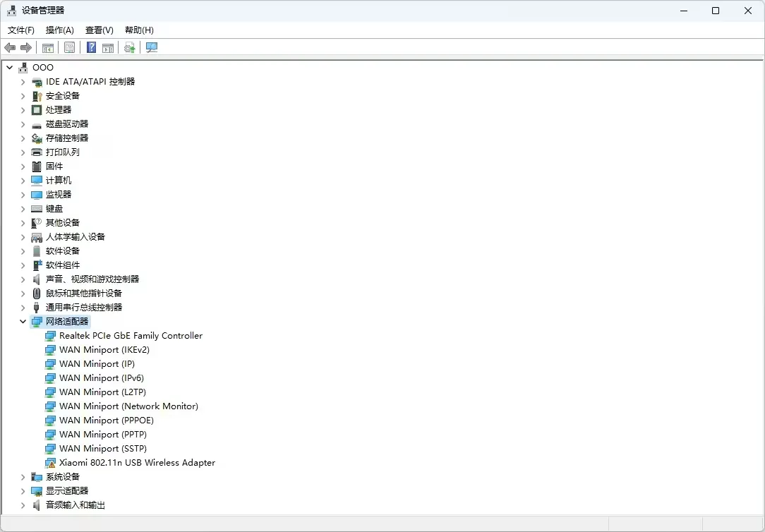Click the Update driver toolbar icon
The height and width of the screenshot is (532, 765).
pyautogui.click(x=129, y=47)
